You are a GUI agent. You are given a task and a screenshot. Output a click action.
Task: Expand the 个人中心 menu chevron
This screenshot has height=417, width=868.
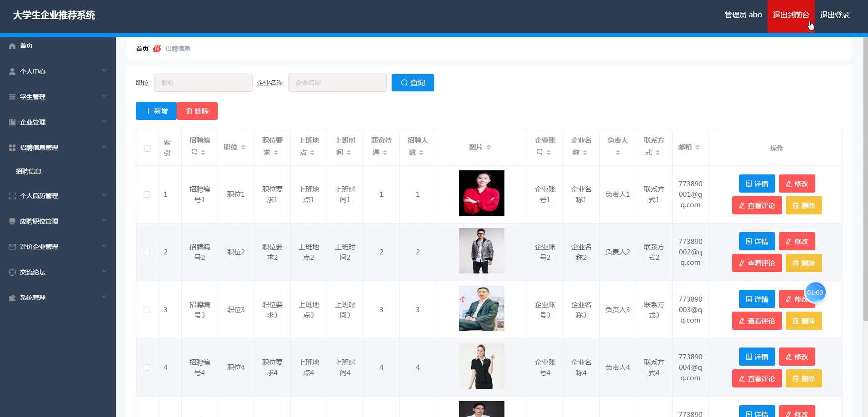click(104, 70)
